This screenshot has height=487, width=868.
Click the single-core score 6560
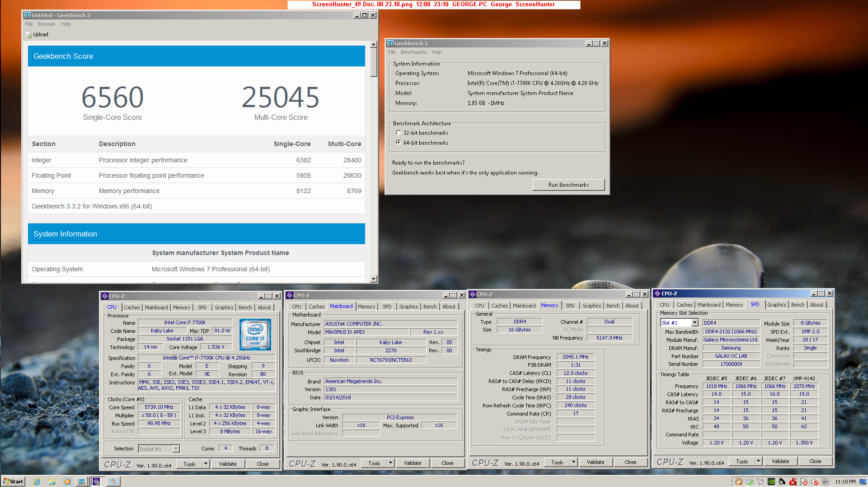click(113, 97)
